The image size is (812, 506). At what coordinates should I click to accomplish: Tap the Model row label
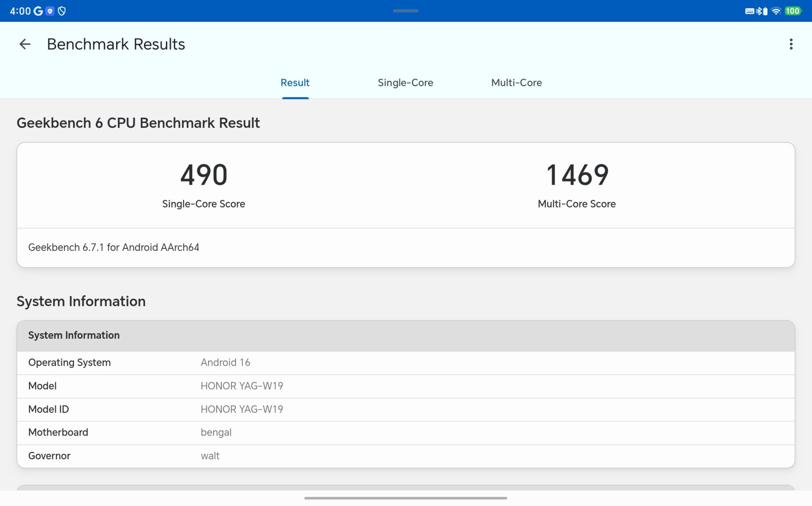[43, 386]
